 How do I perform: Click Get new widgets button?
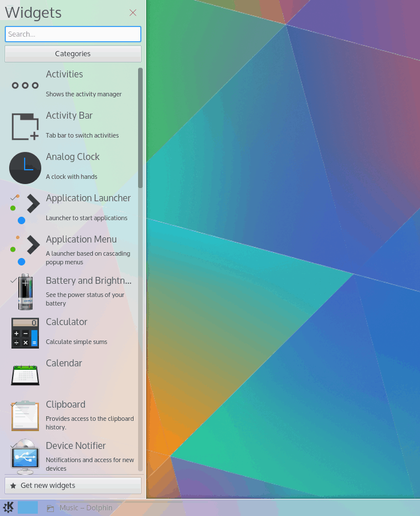click(73, 486)
